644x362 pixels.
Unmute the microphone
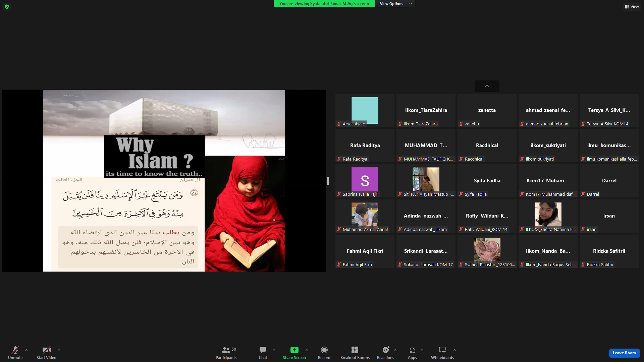click(15, 353)
